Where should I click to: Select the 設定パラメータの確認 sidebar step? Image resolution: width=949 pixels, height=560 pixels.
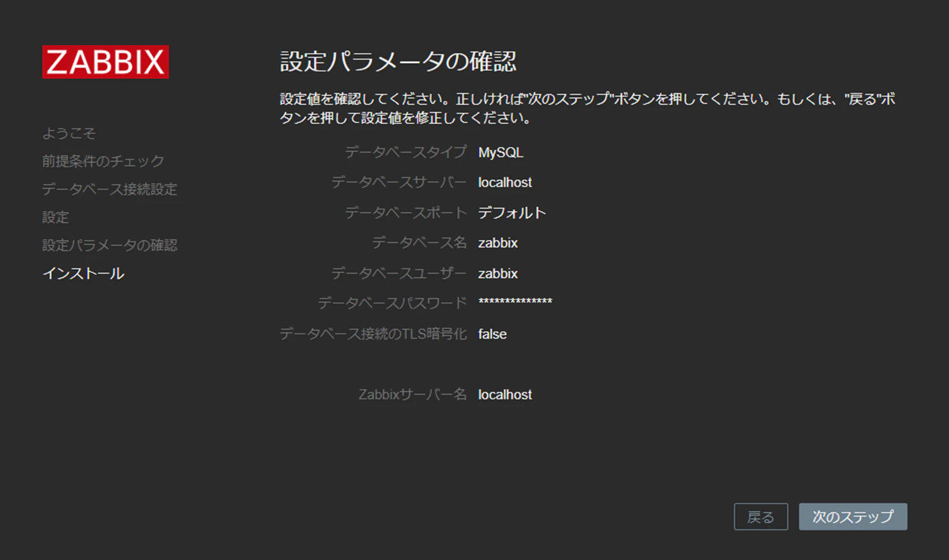(110, 245)
